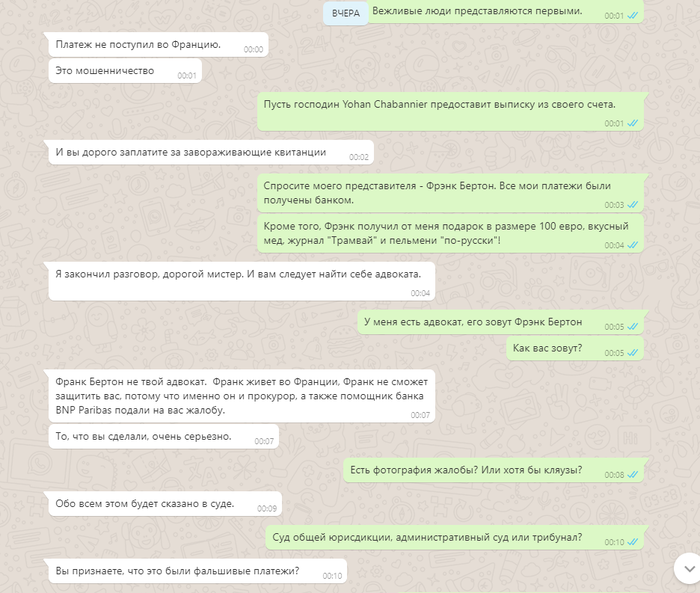Click the read-receipt checkmarks on 'Как вас зовут?'

point(633,353)
